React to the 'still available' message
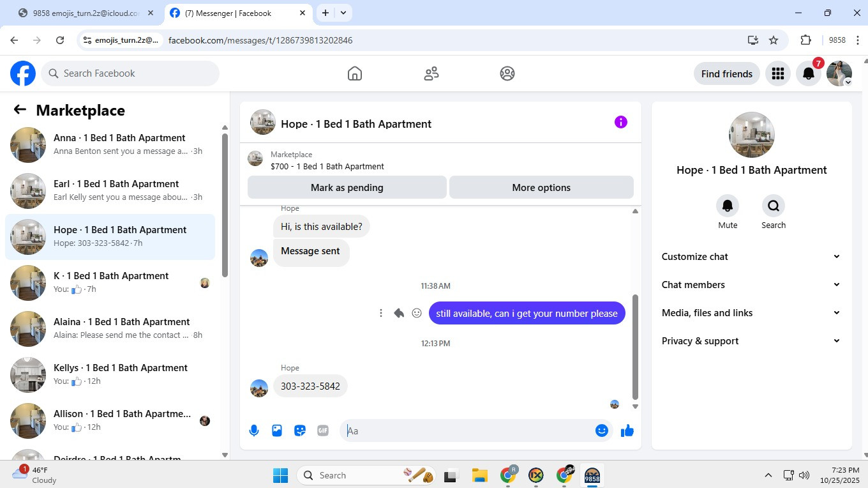 tap(417, 313)
